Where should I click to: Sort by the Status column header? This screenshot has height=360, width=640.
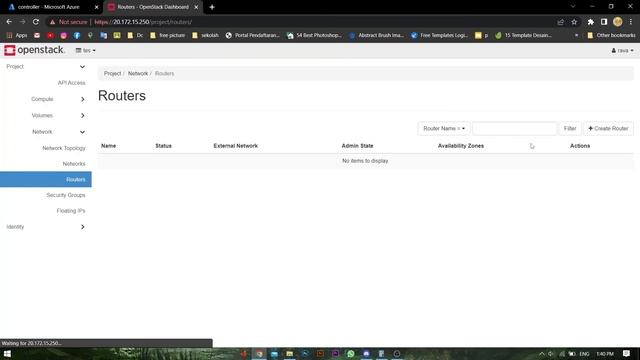coord(163,146)
